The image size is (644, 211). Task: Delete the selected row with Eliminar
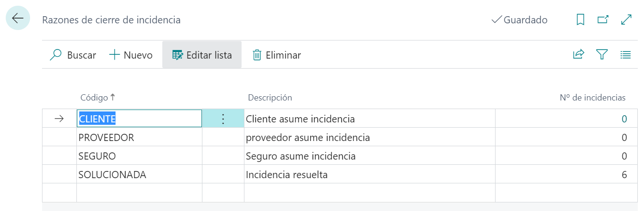276,55
